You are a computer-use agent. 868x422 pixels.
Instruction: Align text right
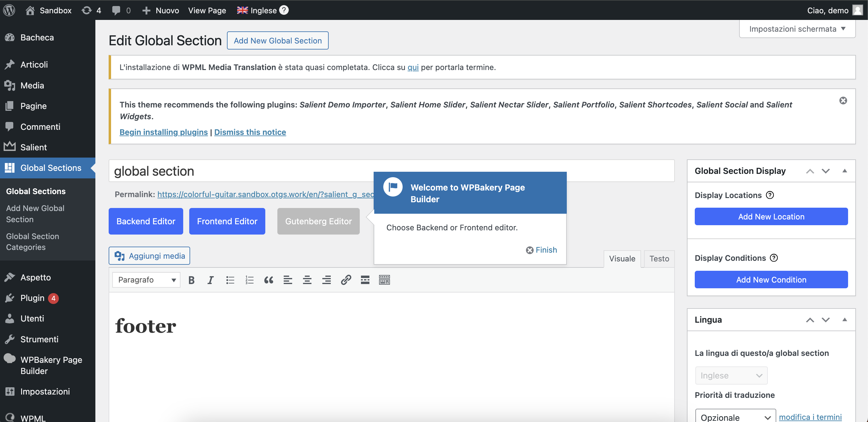[x=327, y=280]
